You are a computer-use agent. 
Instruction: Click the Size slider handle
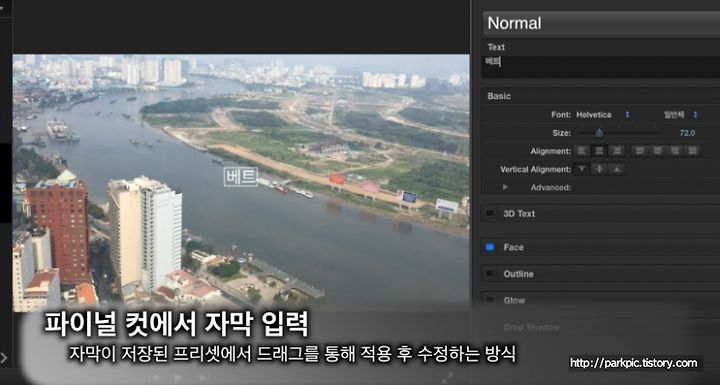click(599, 133)
